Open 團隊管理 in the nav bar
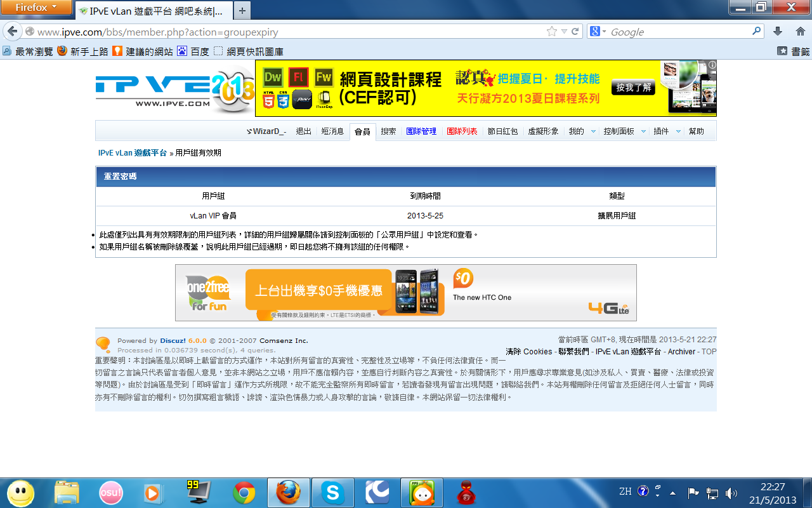 tap(421, 131)
